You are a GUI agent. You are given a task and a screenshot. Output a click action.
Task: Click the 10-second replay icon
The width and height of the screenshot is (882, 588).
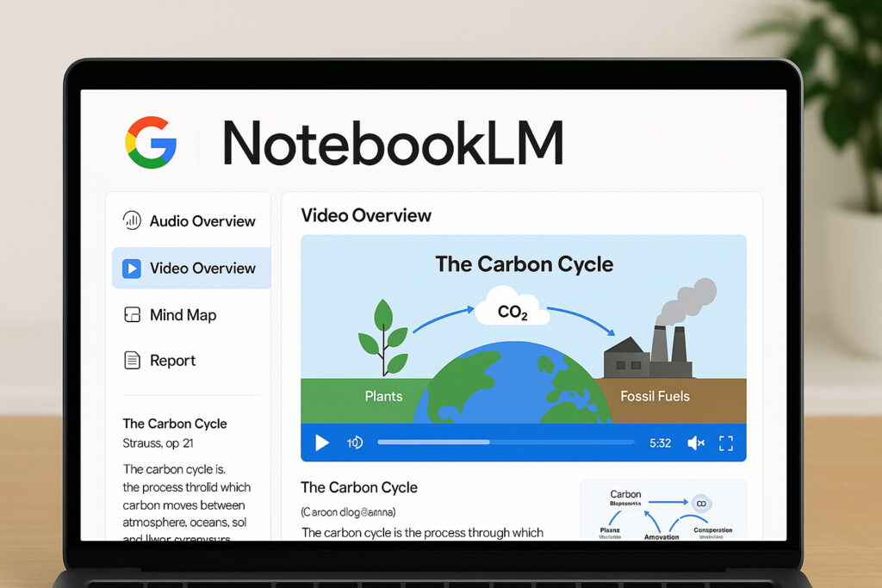click(x=354, y=443)
